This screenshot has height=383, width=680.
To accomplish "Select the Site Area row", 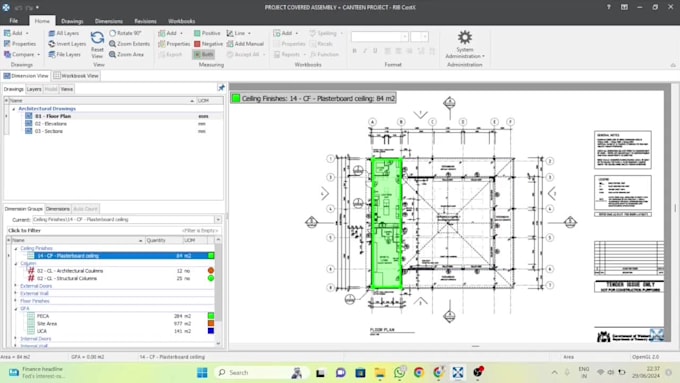I will 112,324.
